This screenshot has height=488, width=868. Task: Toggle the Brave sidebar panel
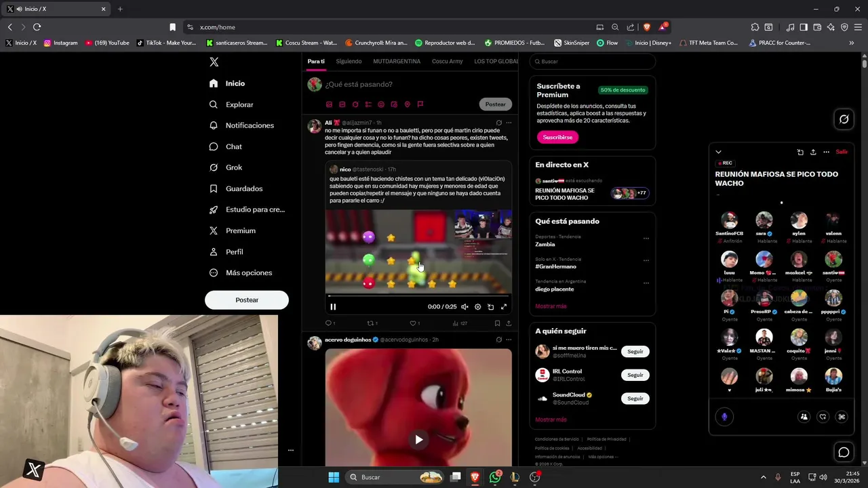[x=804, y=27]
